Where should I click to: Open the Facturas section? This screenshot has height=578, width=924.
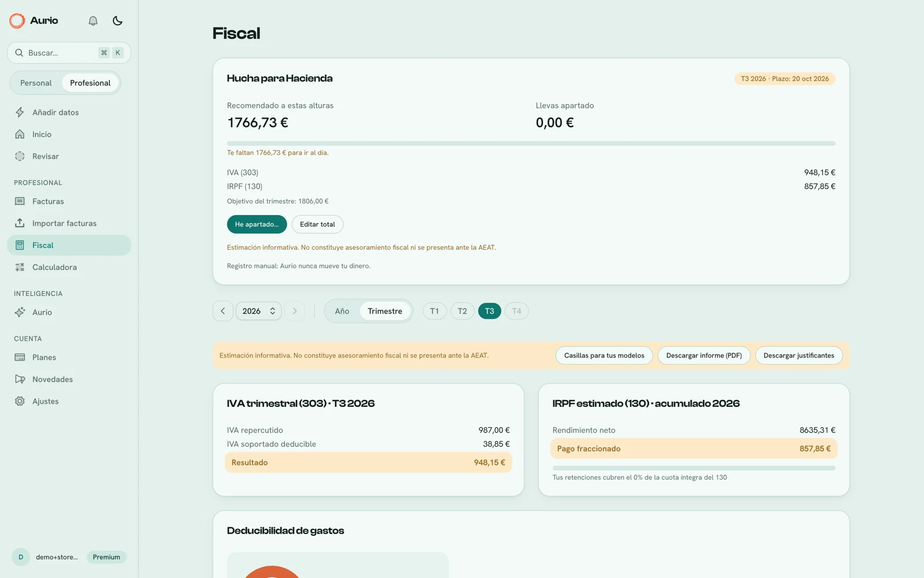(x=69, y=201)
